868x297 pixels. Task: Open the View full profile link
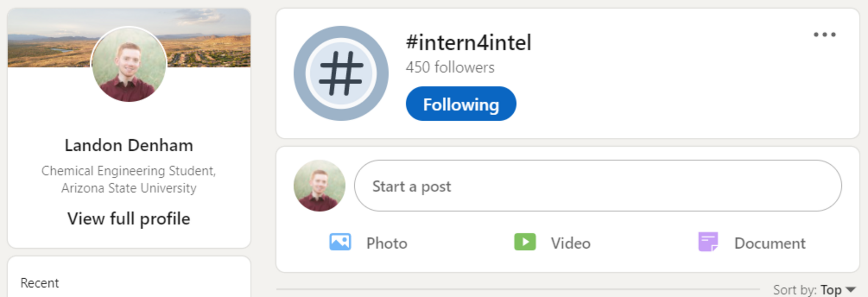click(x=129, y=219)
